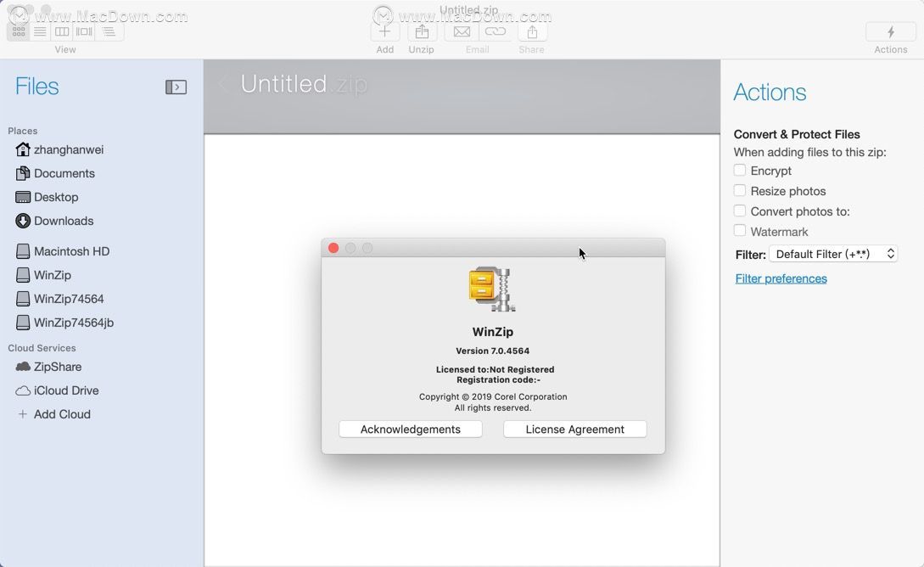The width and height of the screenshot is (924, 567).
Task: Click the Add files toolbar icon
Action: (x=385, y=31)
